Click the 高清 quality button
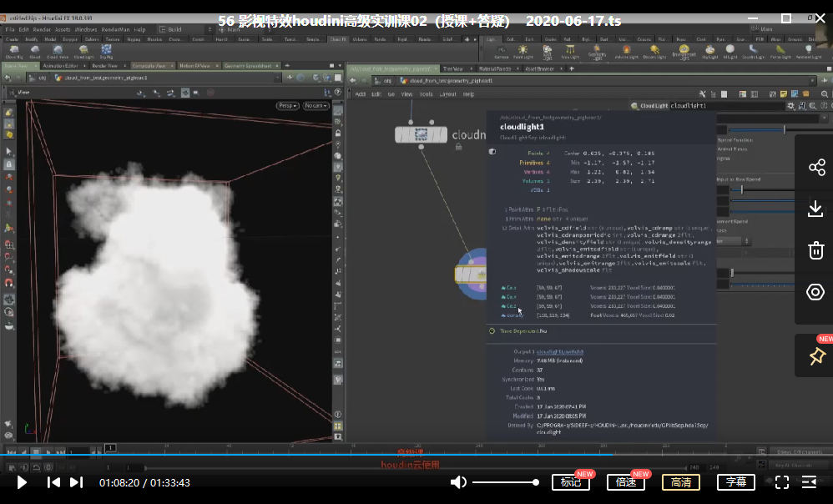This screenshot has width=833, height=504. coord(680,482)
